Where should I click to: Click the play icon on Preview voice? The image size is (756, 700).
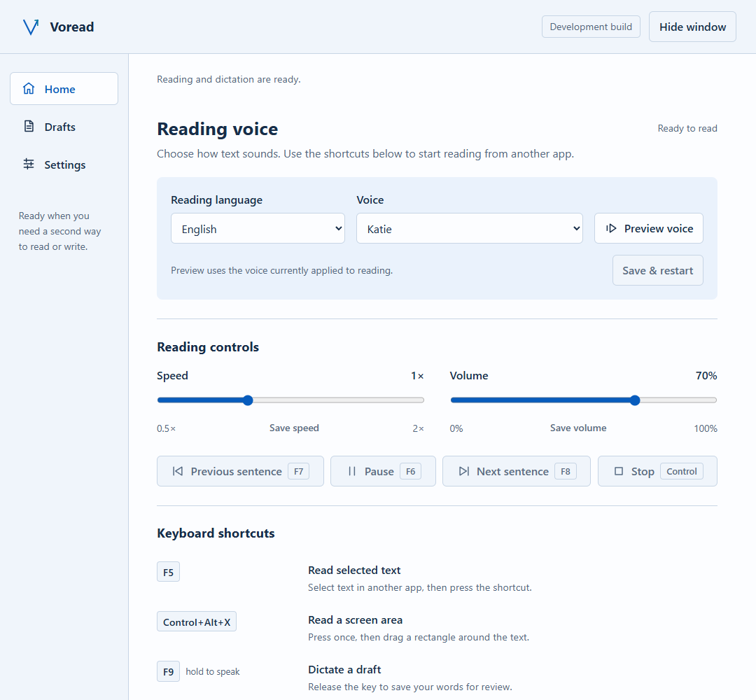(611, 228)
